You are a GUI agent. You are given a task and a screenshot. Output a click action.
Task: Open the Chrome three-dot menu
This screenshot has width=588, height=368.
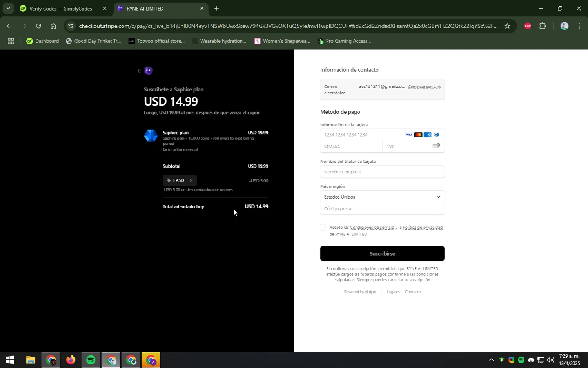pyautogui.click(x=579, y=26)
